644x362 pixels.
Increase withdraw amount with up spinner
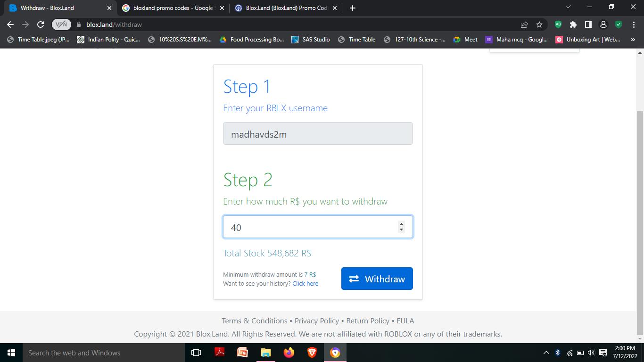pyautogui.click(x=401, y=224)
